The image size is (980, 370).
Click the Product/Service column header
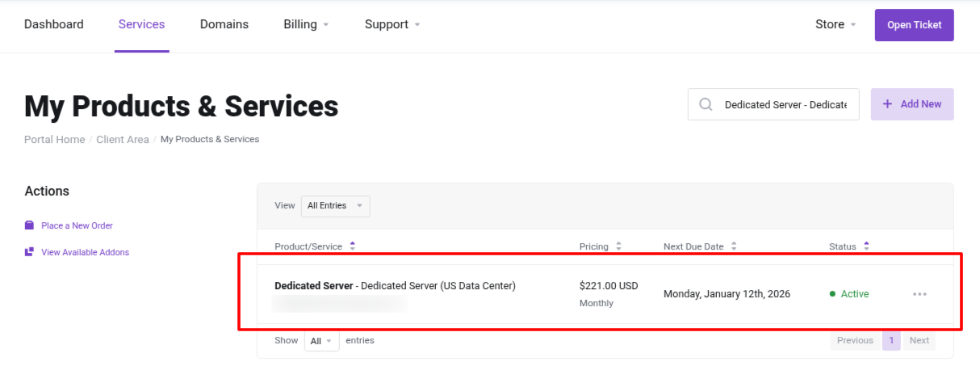point(308,246)
